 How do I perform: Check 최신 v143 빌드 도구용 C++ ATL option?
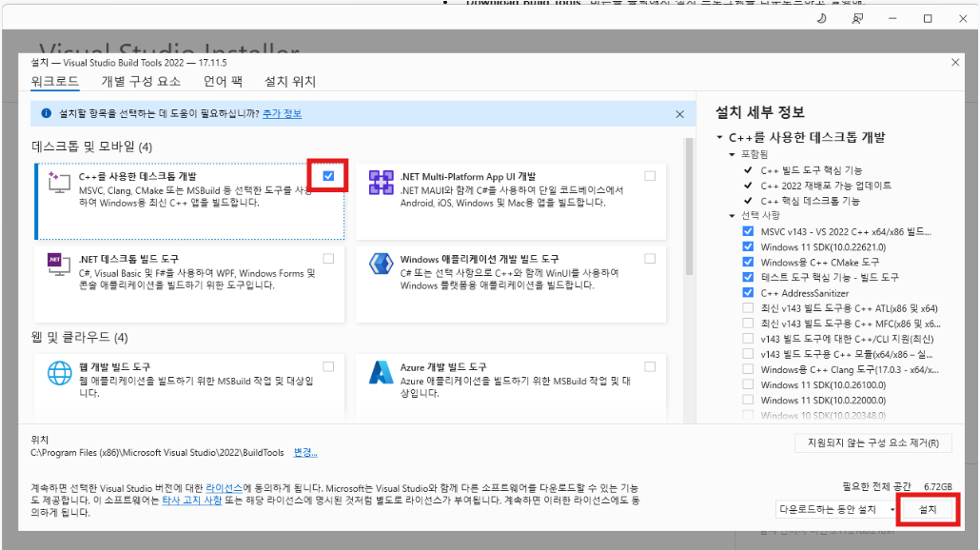coord(748,308)
